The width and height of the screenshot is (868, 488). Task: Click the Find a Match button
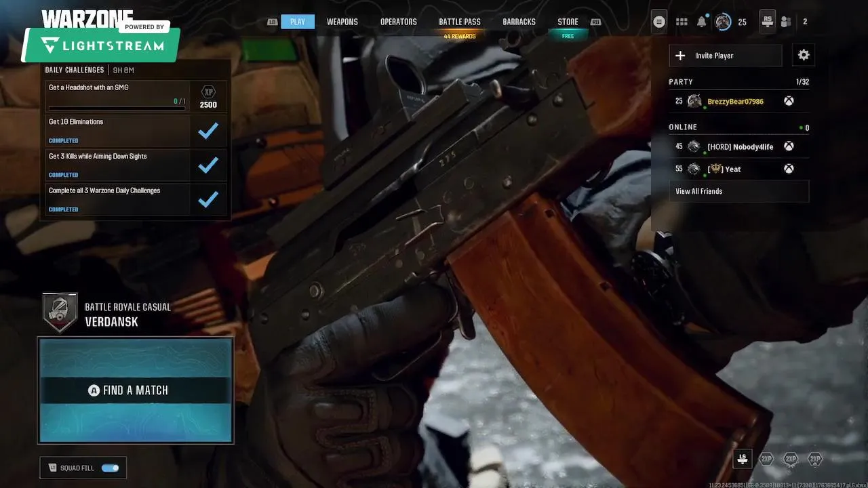136,390
